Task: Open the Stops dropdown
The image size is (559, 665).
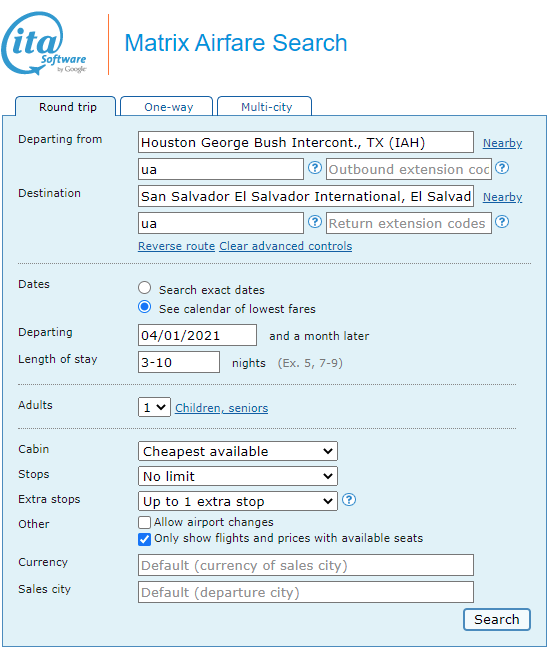Action: coord(238,476)
